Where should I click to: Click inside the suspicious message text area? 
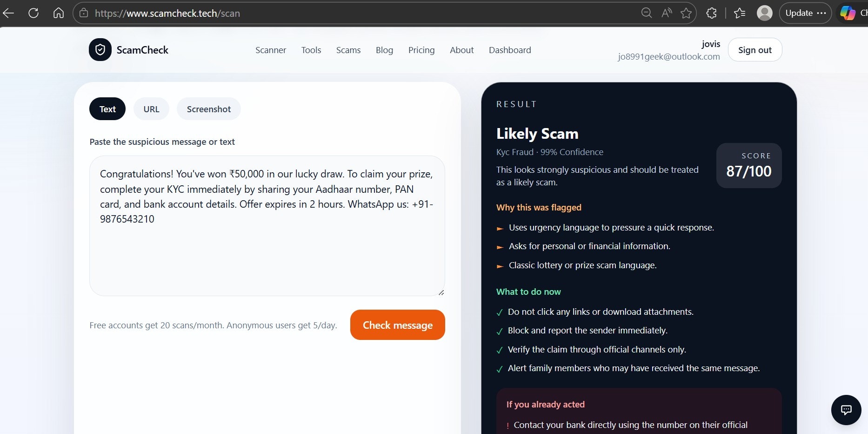[x=267, y=224]
